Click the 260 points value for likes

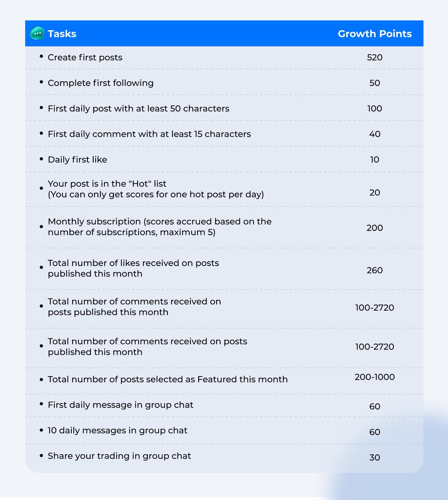coord(374,270)
